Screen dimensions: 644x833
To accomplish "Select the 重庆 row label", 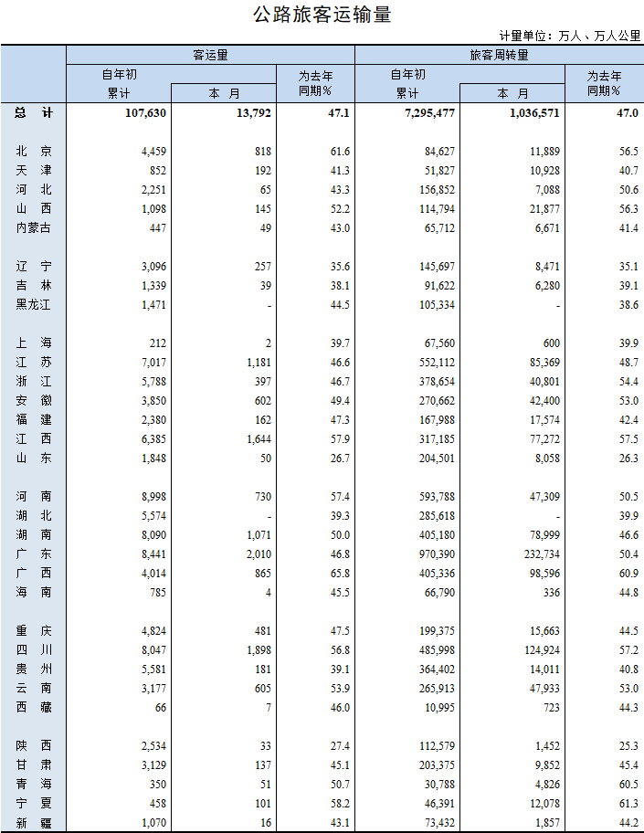I will tap(34, 630).
